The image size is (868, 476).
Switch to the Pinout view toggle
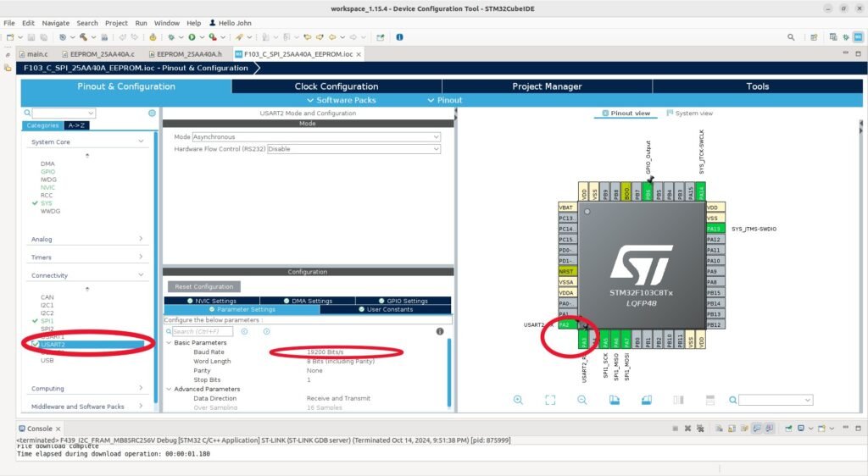tap(626, 113)
